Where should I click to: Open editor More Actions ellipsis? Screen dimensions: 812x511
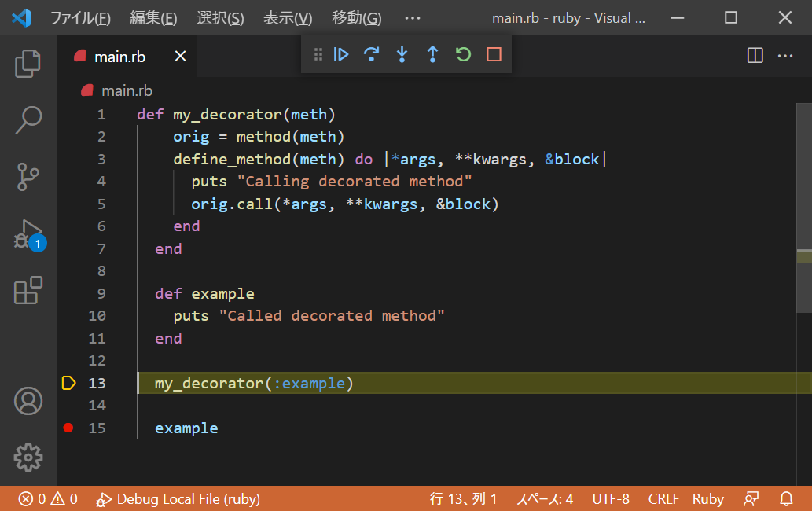pyautogui.click(x=785, y=55)
